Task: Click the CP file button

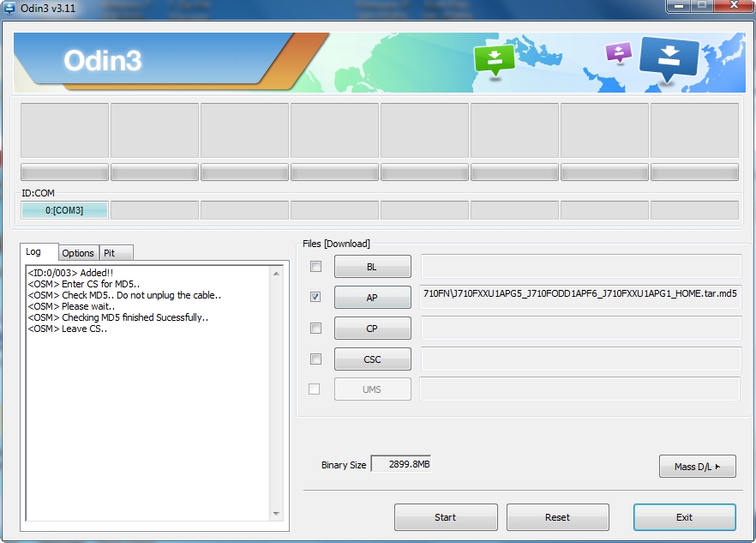Action: tap(373, 329)
